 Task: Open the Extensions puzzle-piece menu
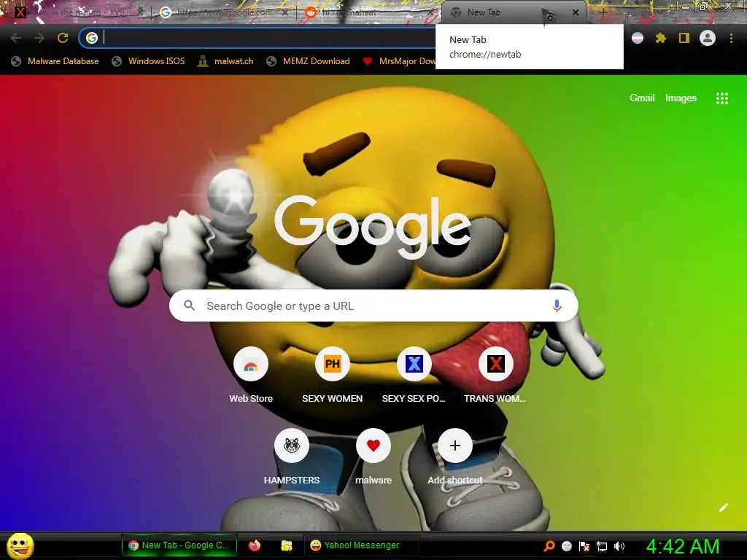pyautogui.click(x=661, y=38)
